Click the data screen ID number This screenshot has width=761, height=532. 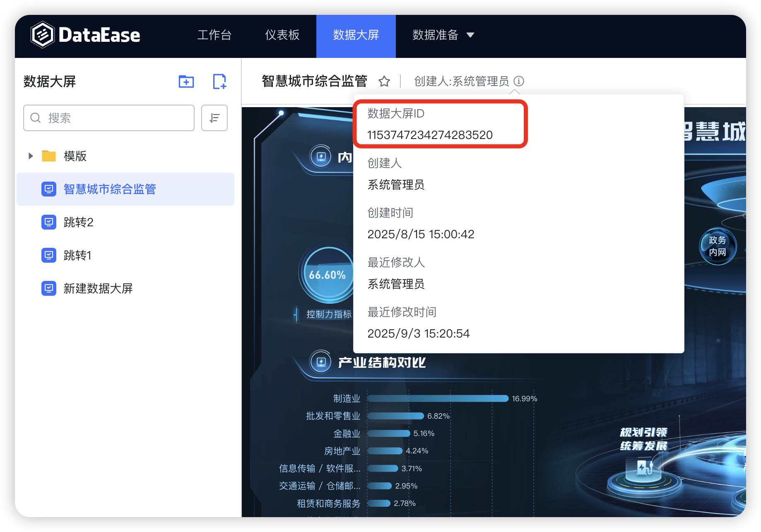pyautogui.click(x=430, y=135)
